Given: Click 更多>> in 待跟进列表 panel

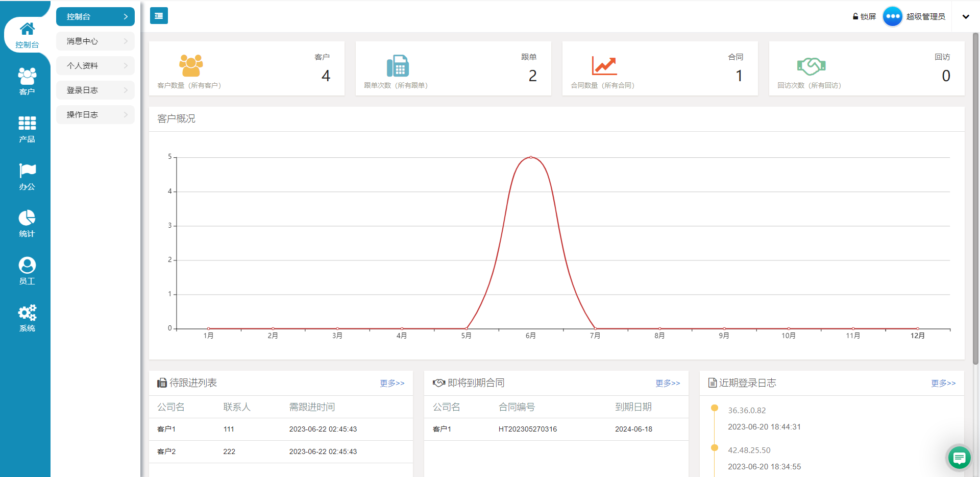Looking at the screenshot, I should pos(392,383).
